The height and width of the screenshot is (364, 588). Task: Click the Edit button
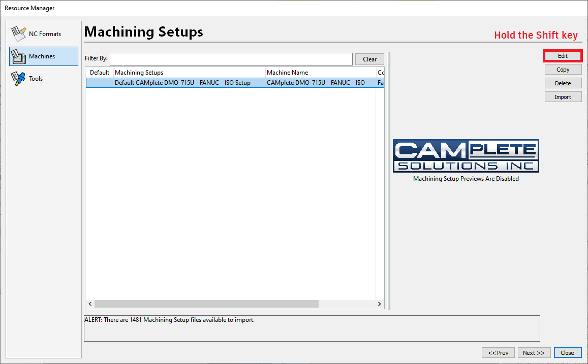563,56
